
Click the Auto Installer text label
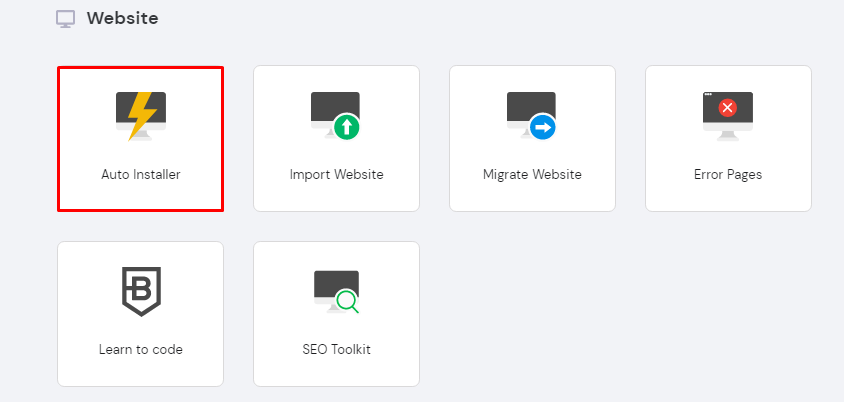pyautogui.click(x=140, y=174)
